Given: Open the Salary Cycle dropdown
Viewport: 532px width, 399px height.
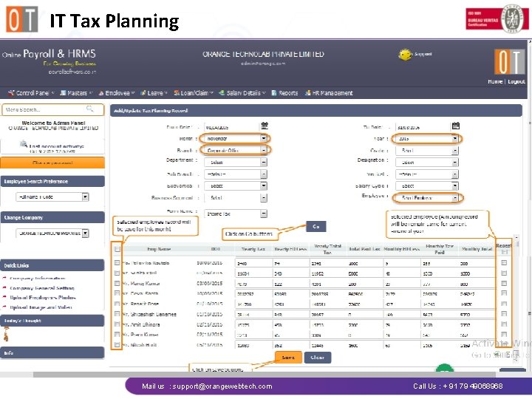Looking at the screenshot, I should [427, 186].
